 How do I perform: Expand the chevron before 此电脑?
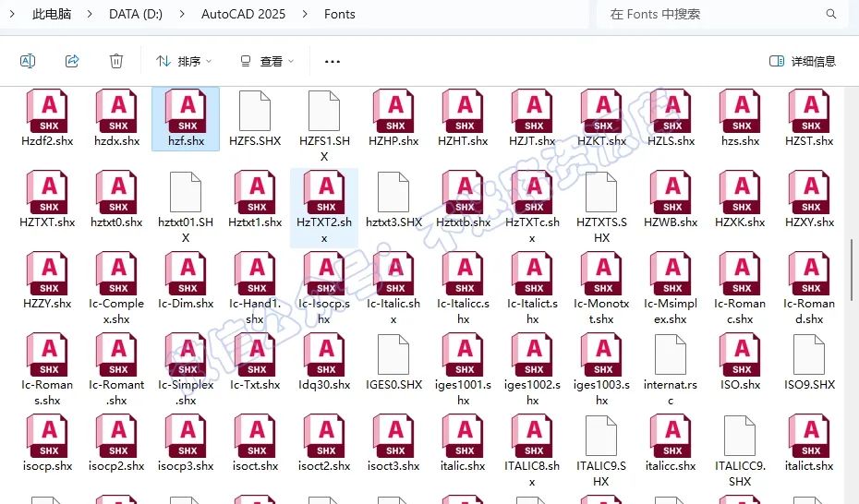tap(12, 14)
